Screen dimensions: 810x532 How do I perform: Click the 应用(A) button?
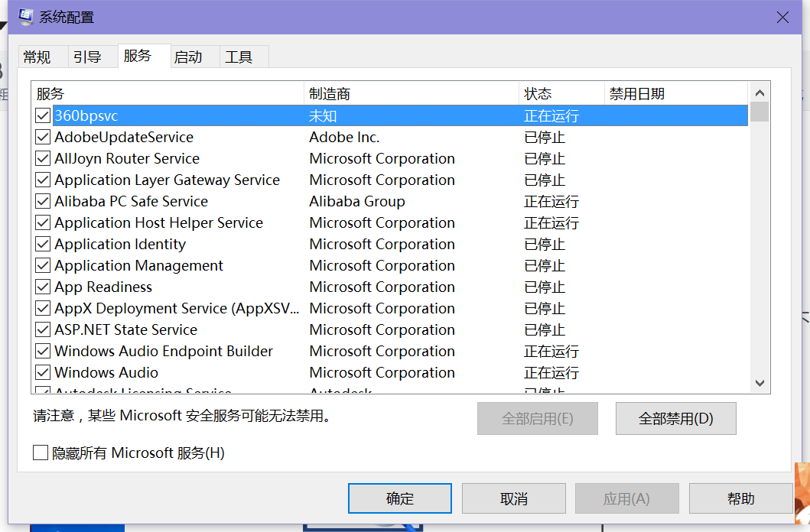click(x=626, y=498)
